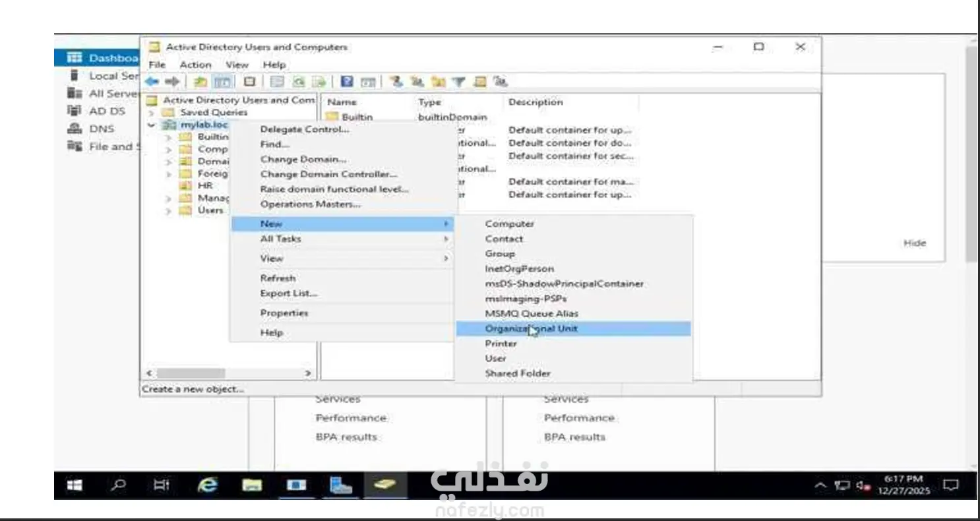This screenshot has width=980, height=521.
Task: Select InetOrgPerson in New submenu
Action: [x=573, y=269]
